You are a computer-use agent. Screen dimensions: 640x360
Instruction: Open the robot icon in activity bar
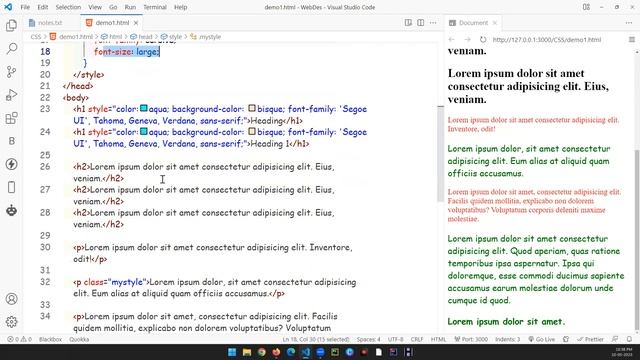point(11,211)
